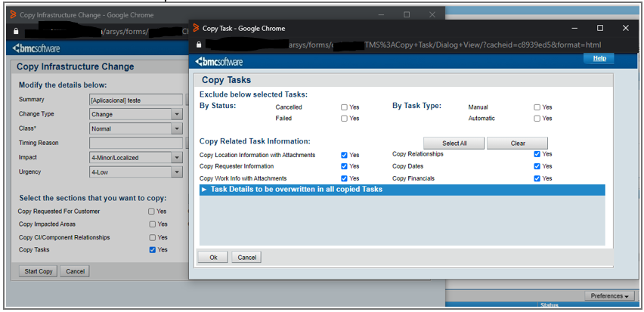Cancel the Copy Infrastructure Change form
The height and width of the screenshot is (312, 644).
(75, 271)
